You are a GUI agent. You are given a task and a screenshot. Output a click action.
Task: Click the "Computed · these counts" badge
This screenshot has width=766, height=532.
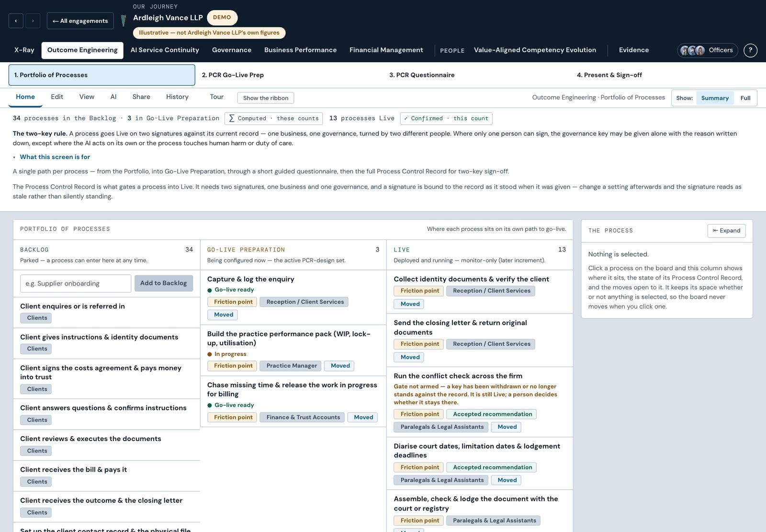click(274, 119)
